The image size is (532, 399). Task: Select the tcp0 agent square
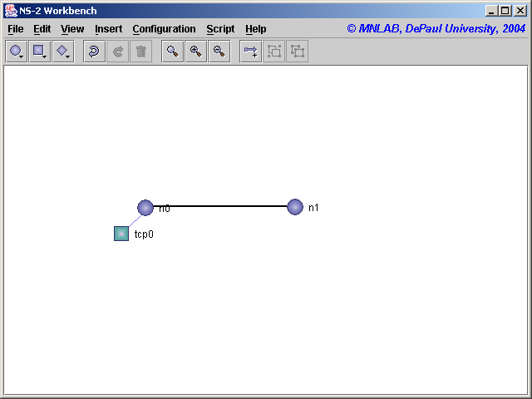click(x=121, y=234)
